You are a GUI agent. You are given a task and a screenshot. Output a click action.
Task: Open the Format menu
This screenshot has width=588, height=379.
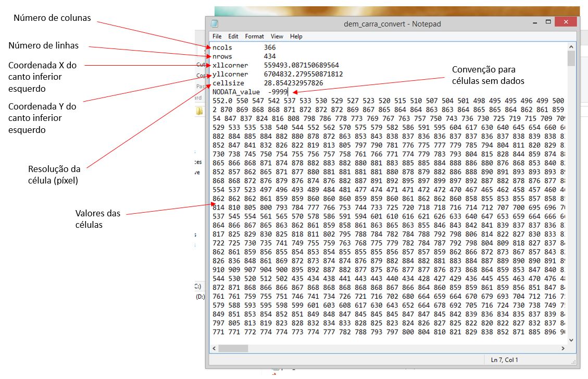point(254,36)
